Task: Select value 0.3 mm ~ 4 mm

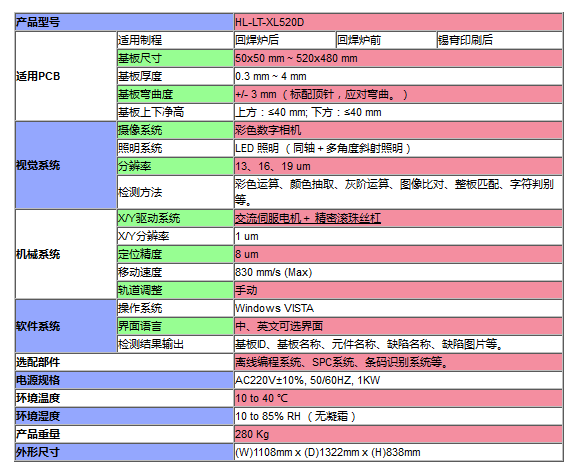Action: [x=398, y=76]
